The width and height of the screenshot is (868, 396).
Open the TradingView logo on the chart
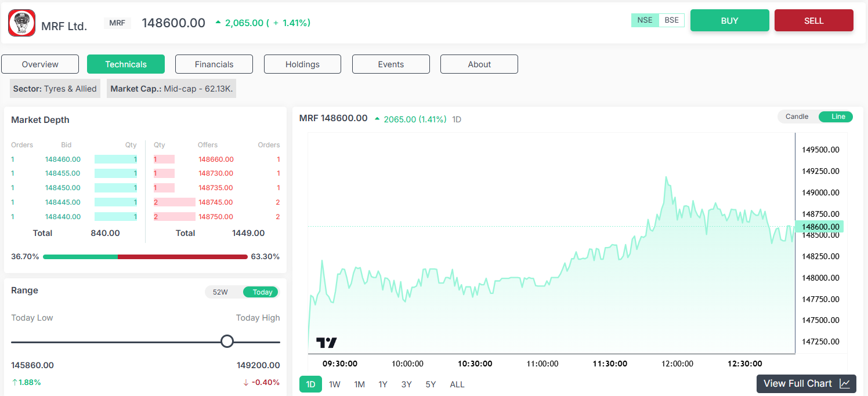tap(326, 343)
